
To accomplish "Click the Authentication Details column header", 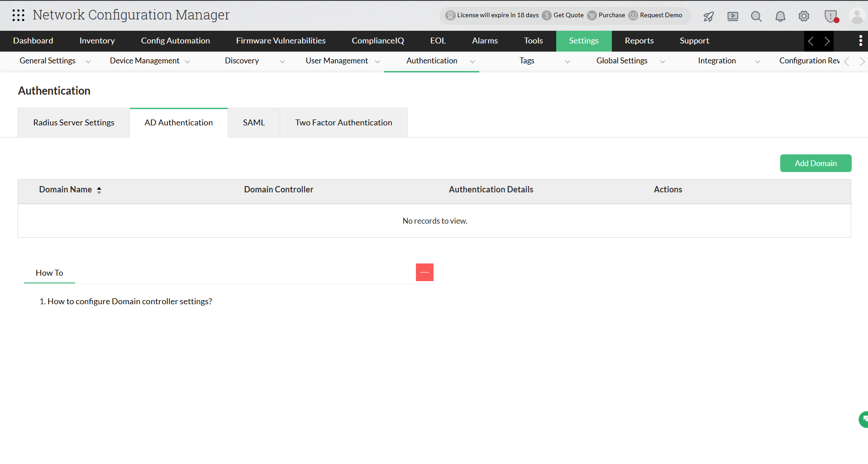I will 491,190.
